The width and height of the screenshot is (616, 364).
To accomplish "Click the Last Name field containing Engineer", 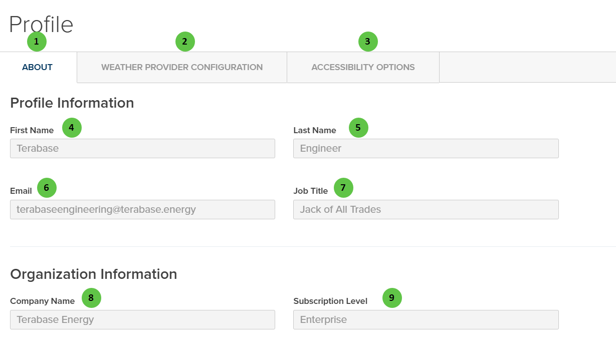I will (426, 149).
